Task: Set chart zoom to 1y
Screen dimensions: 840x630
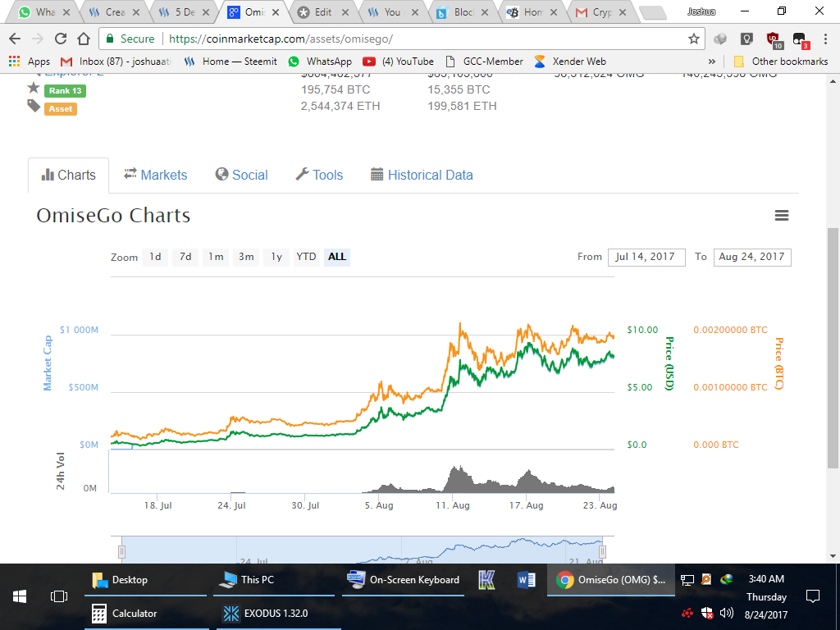Action: pyautogui.click(x=276, y=257)
